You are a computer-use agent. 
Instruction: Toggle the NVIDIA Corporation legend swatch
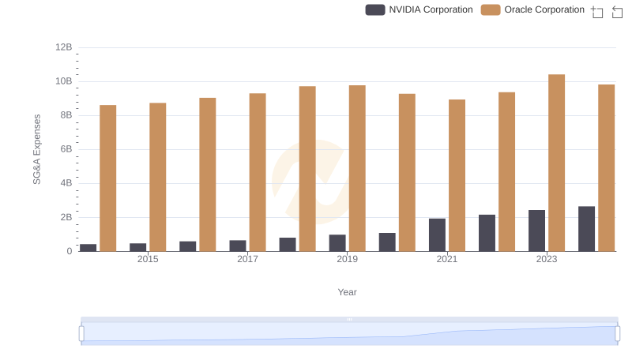(375, 9)
